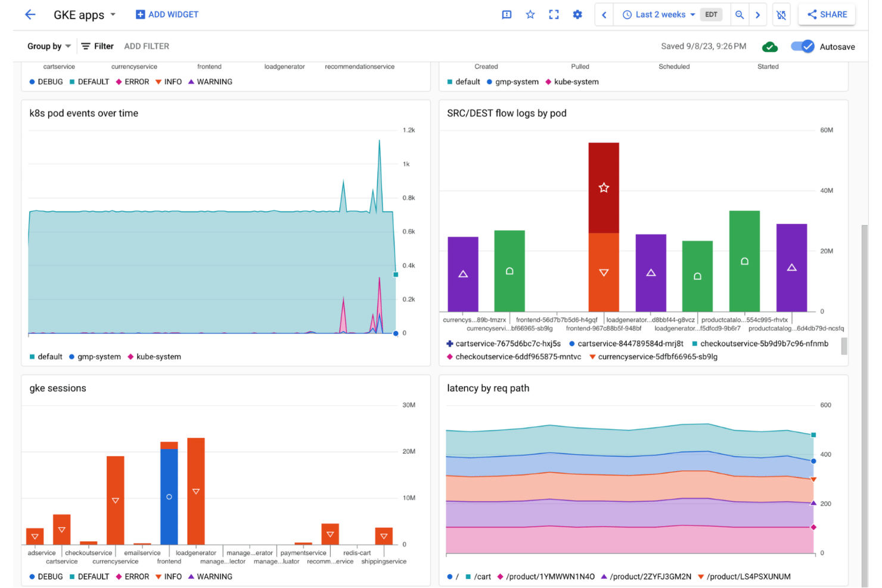Click the green cloud saved status icon

[x=770, y=46]
